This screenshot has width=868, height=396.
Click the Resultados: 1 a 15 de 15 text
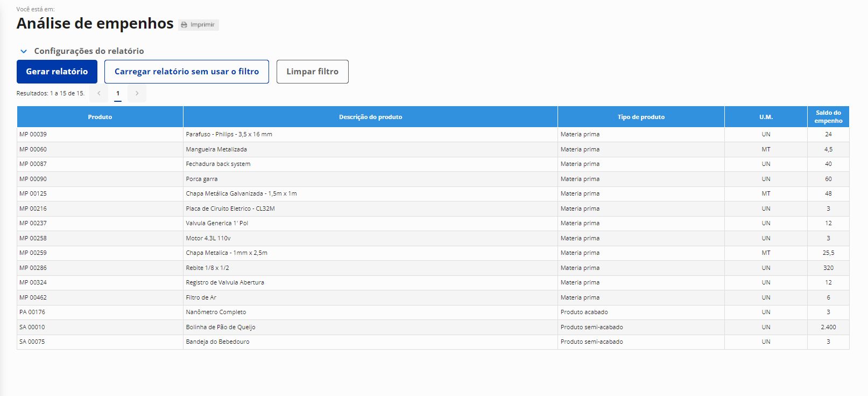pyautogui.click(x=51, y=93)
